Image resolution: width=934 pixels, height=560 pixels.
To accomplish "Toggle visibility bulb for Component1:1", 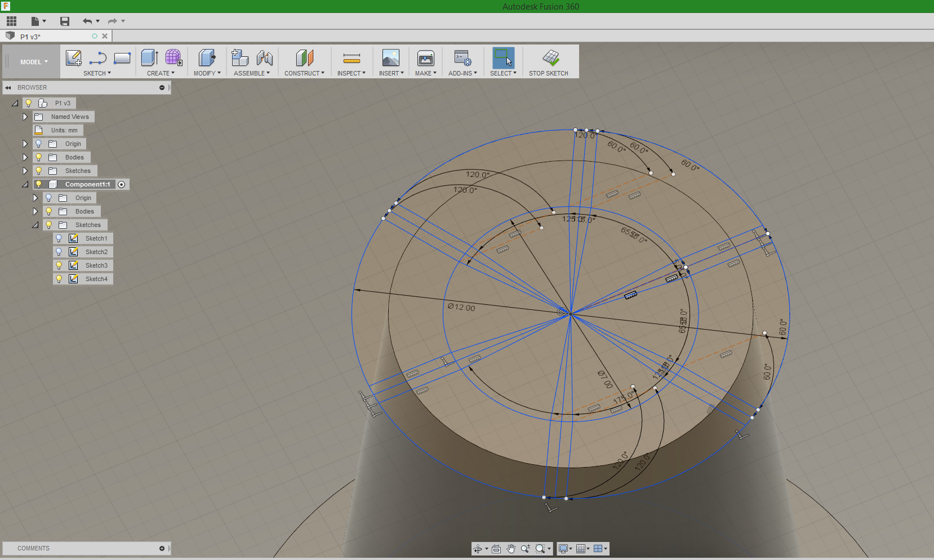I will pyautogui.click(x=38, y=184).
